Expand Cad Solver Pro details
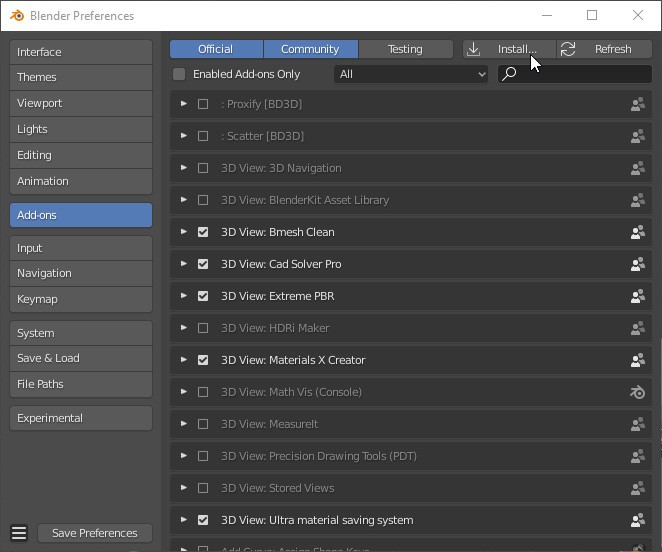 click(x=184, y=264)
